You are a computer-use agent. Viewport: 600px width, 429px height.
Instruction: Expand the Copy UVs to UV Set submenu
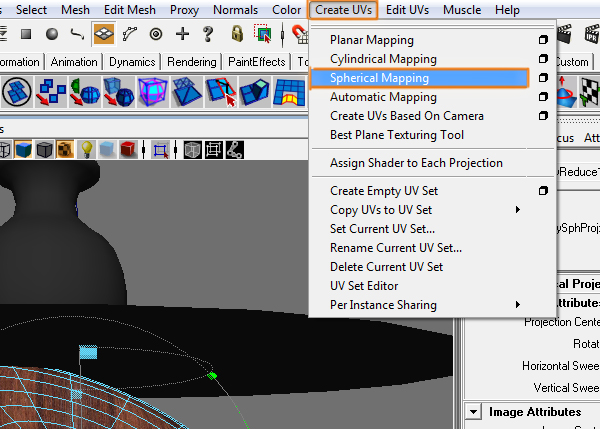point(517,210)
